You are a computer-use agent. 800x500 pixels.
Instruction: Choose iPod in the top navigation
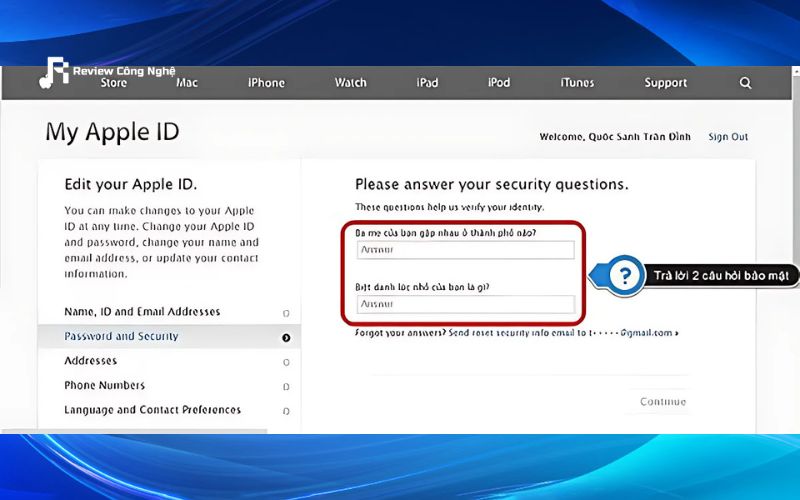[x=498, y=83]
